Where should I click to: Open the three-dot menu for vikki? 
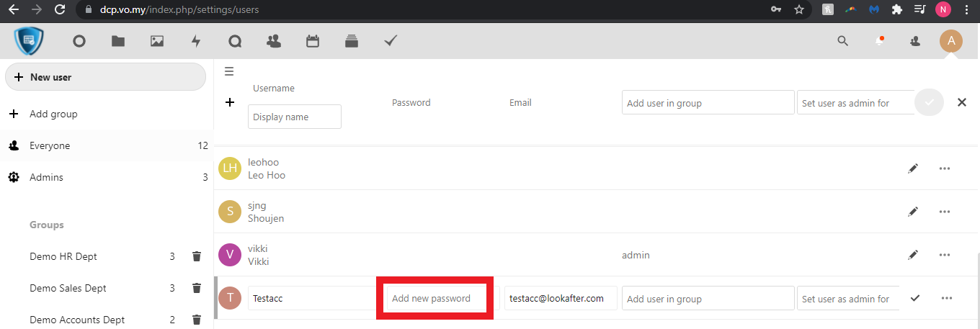(x=945, y=255)
